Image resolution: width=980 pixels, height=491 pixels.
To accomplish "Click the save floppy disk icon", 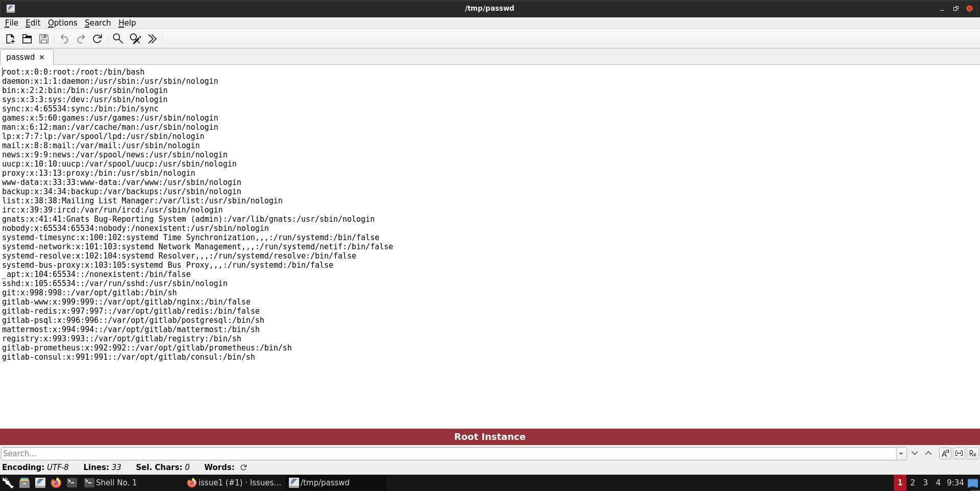I will (44, 39).
